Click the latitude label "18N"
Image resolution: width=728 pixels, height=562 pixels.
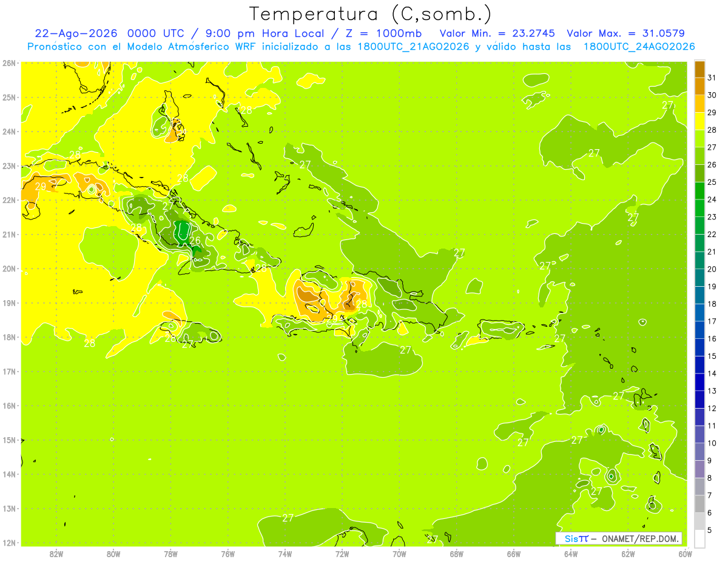click(x=9, y=337)
